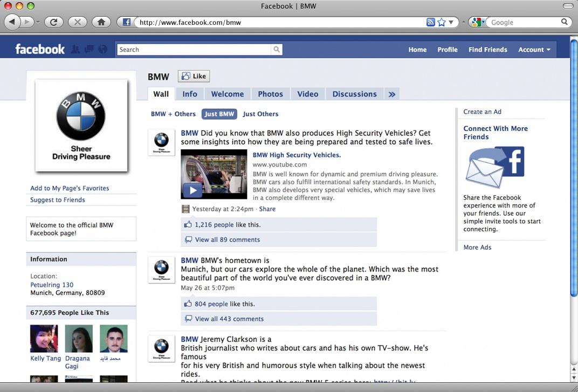Image resolution: width=578 pixels, height=392 pixels.
Task: Switch to the Photos tab
Action: (270, 94)
